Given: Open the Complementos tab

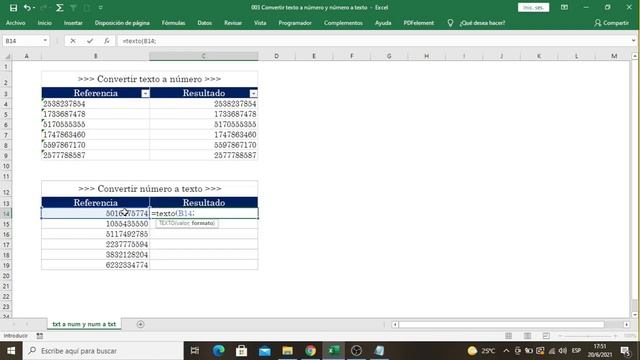Looking at the screenshot, I should pyautogui.click(x=343, y=23).
